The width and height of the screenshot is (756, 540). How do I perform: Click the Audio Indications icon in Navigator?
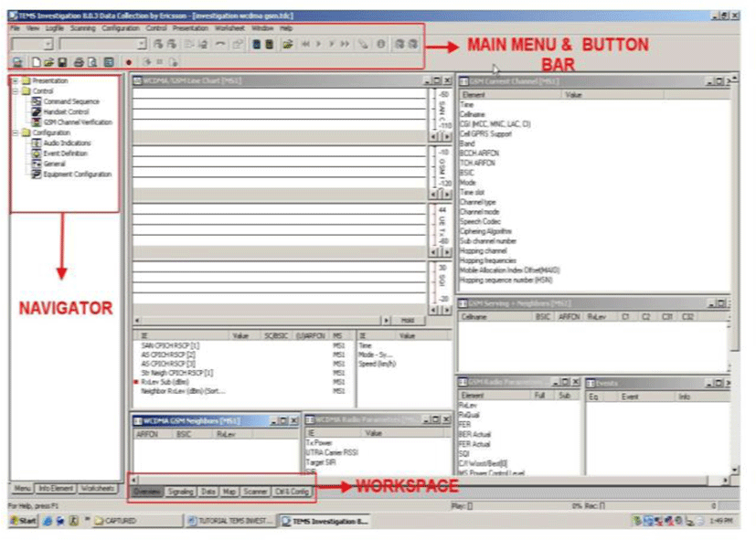pos(37,143)
